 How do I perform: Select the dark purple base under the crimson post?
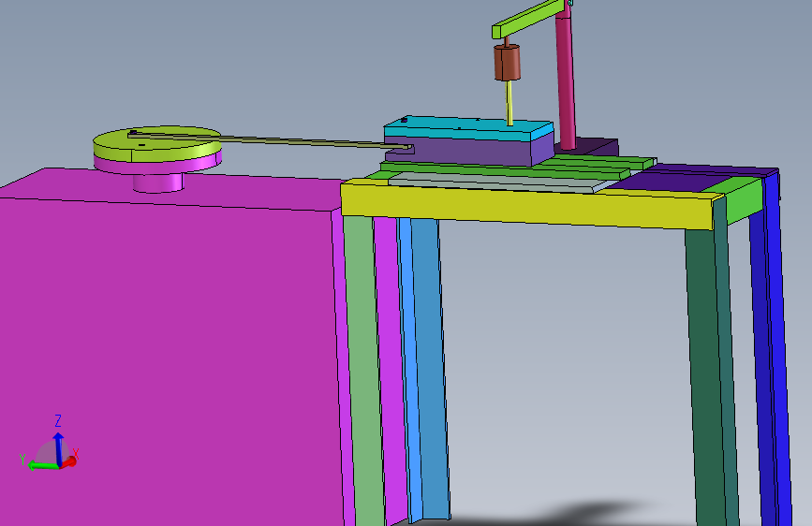coord(596,147)
